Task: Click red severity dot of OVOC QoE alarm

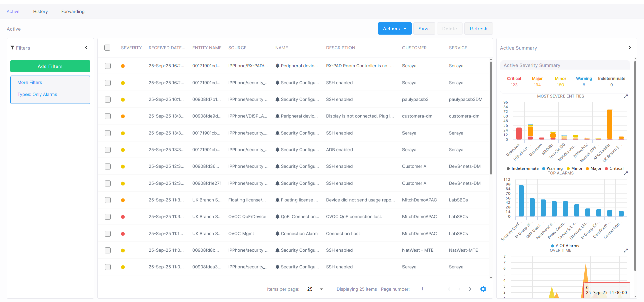Action: click(x=123, y=217)
